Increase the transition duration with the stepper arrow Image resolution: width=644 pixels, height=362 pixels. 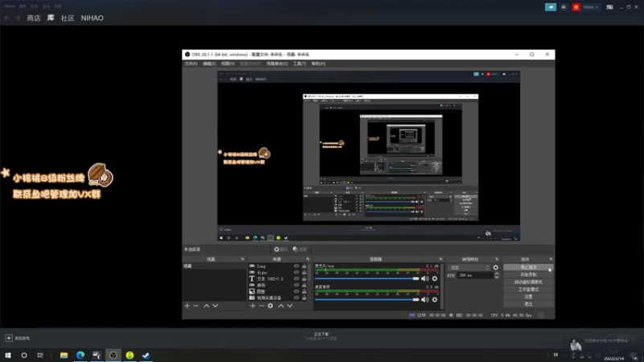pos(497,274)
